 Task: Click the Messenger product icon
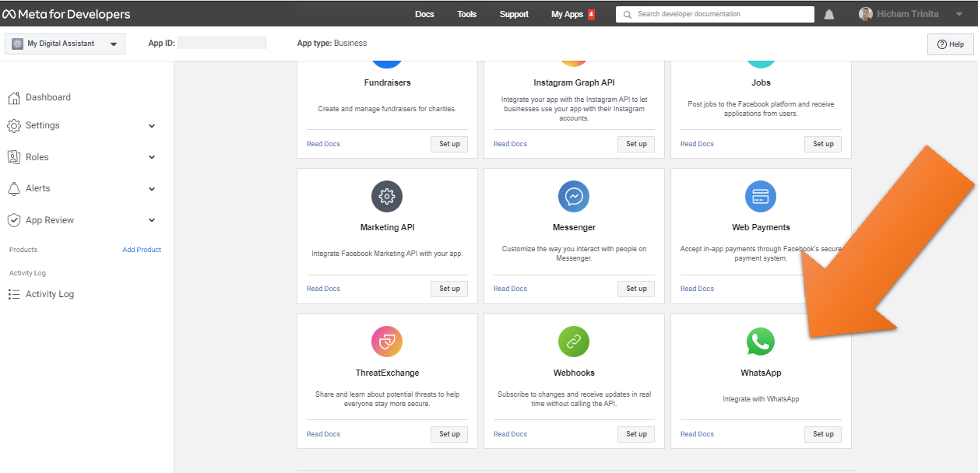point(573,196)
